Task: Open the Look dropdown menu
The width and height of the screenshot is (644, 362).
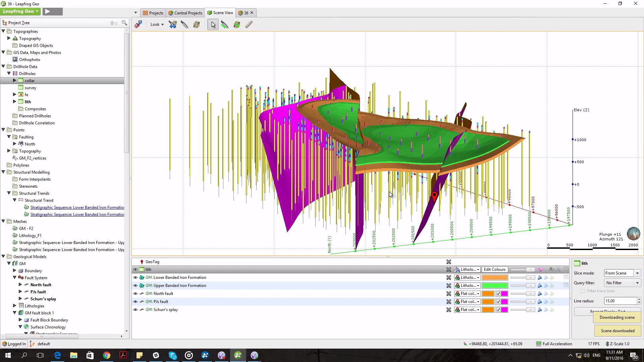Action: [x=157, y=24]
